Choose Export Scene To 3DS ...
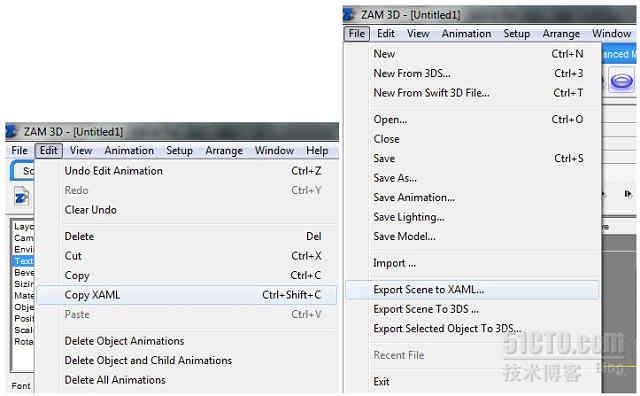Image resolution: width=640 pixels, height=396 pixels. (473, 309)
